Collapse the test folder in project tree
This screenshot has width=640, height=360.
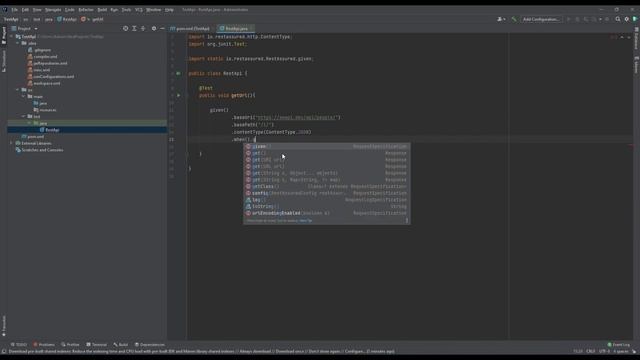(23, 116)
